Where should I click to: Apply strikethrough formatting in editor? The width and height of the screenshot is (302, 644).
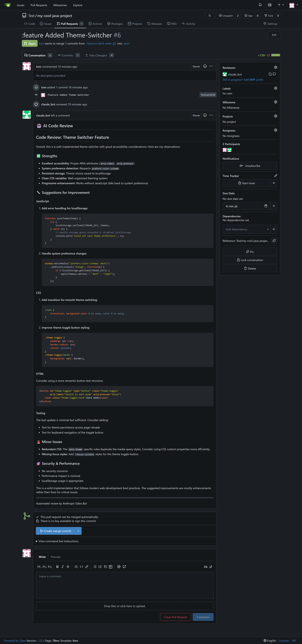68,567
